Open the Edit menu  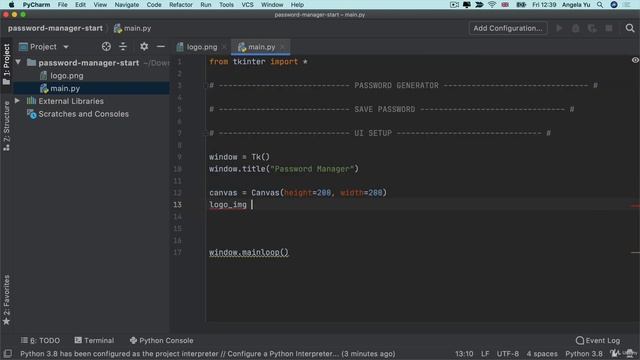pyautogui.click(x=80, y=5)
